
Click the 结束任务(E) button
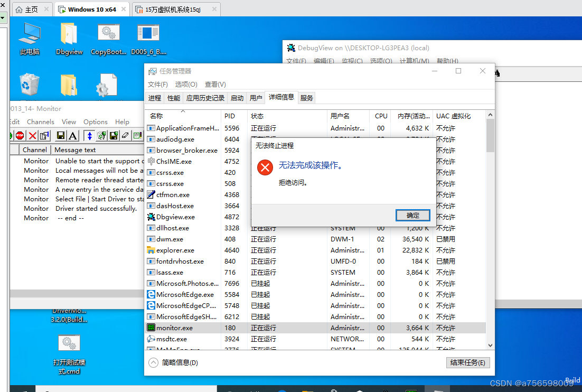click(x=467, y=362)
